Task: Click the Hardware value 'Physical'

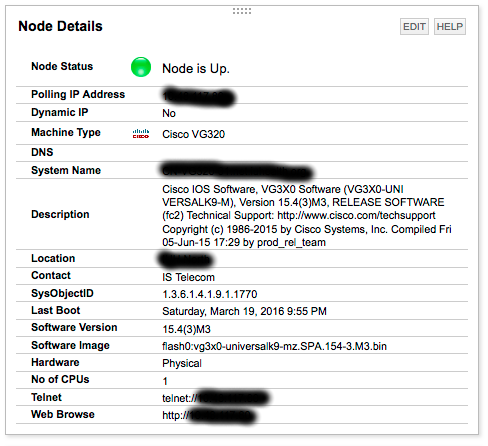Action: [182, 363]
